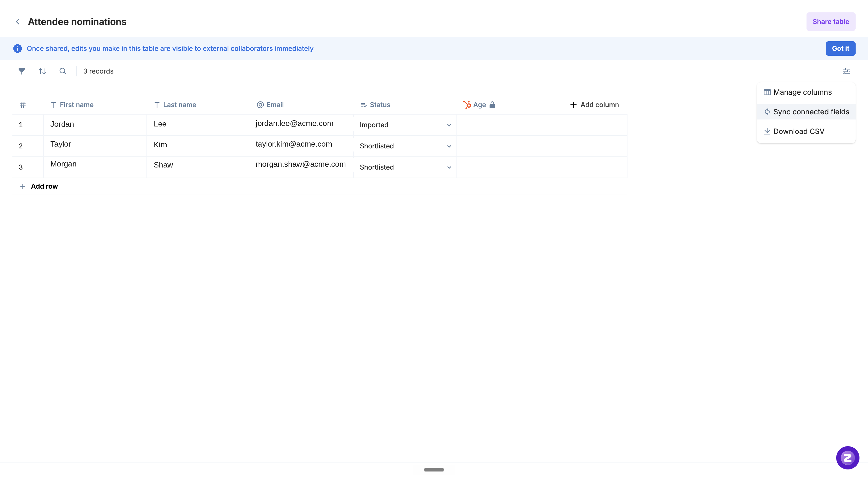Click Add column label

pos(599,105)
